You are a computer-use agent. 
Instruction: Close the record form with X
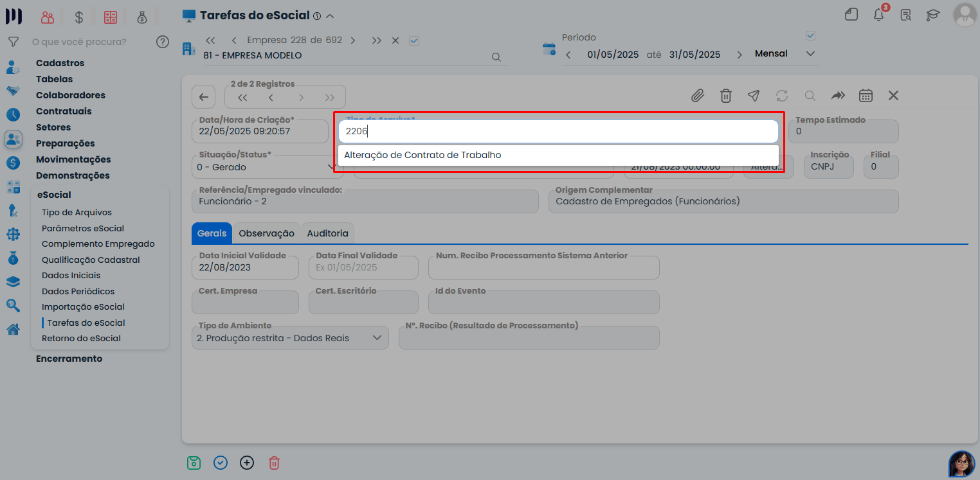893,96
